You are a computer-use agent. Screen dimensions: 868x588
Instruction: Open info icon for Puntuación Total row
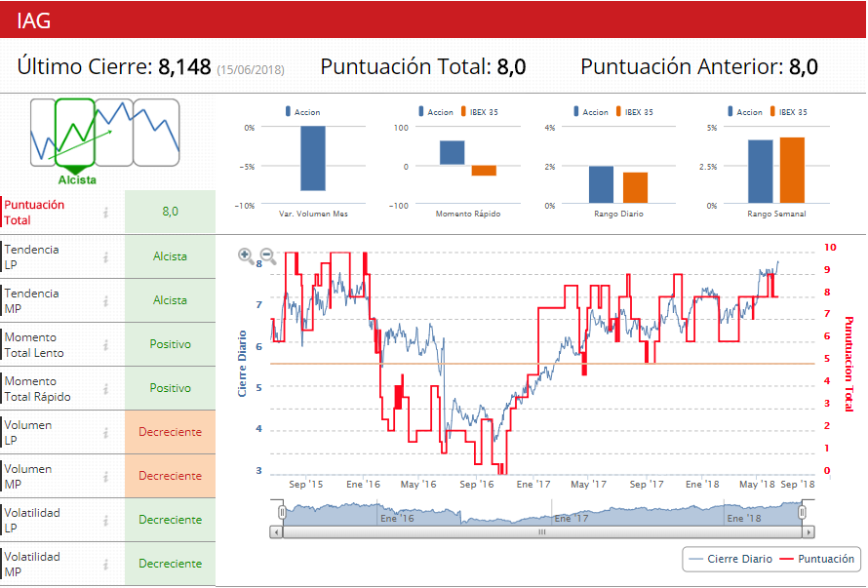105,212
